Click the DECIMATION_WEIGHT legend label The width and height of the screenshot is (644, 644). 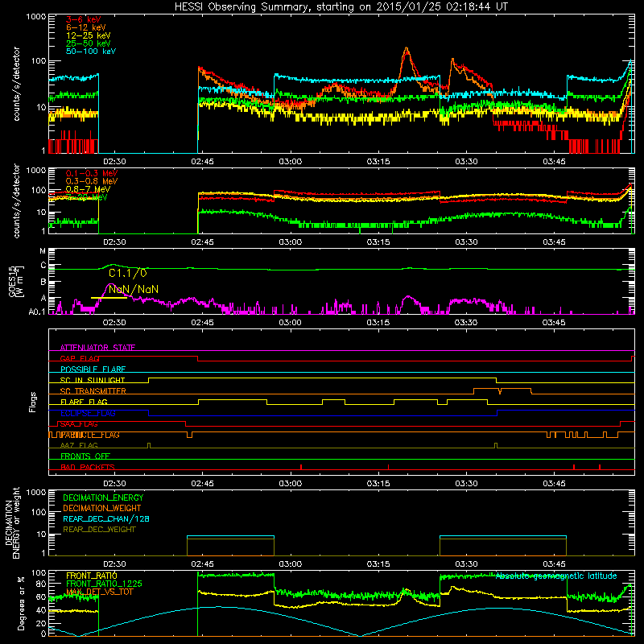pyautogui.click(x=102, y=508)
